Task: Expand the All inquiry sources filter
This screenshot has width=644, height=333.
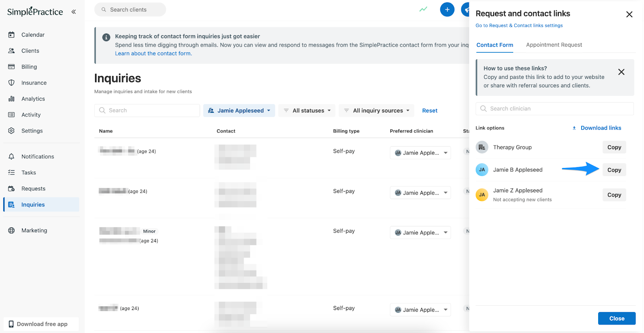Action: click(376, 110)
